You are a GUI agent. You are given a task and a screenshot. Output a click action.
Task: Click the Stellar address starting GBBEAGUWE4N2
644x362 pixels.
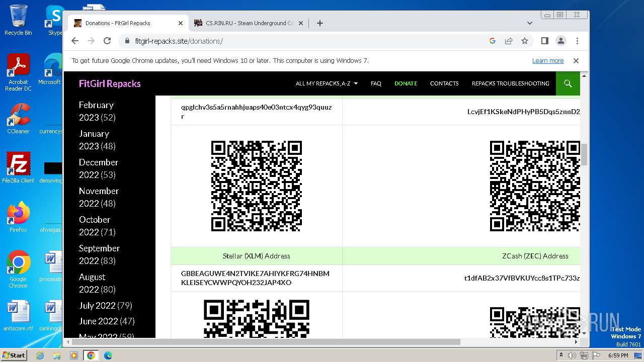[x=255, y=278]
